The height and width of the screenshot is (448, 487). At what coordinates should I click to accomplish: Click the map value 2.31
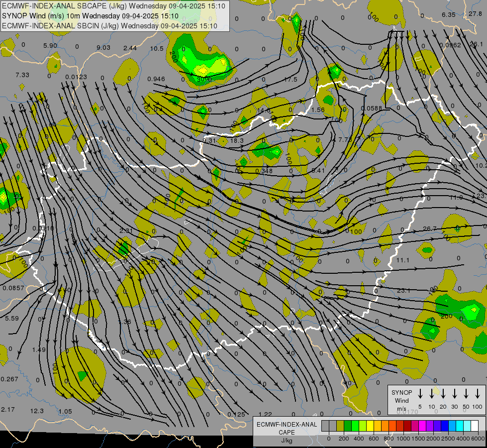126,231
